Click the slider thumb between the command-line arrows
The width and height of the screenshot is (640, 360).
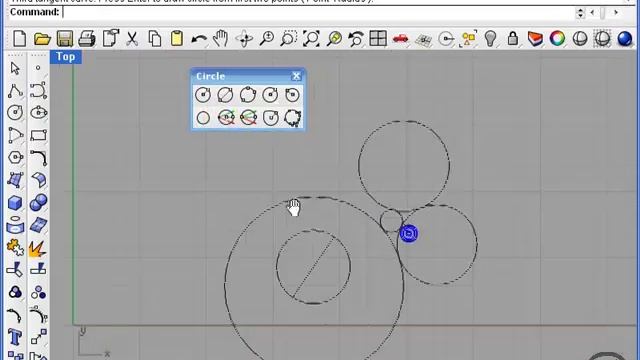(x=603, y=13)
